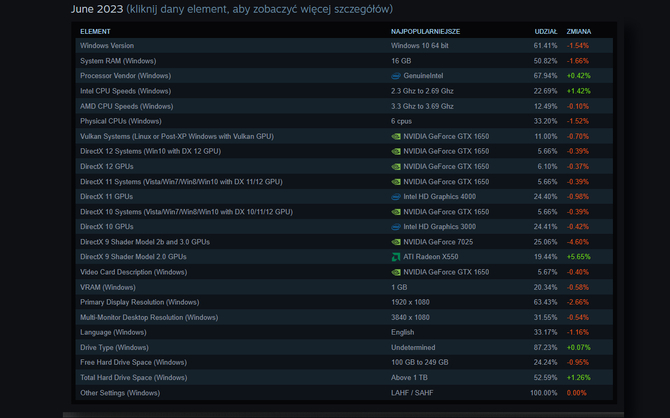The height and width of the screenshot is (418, 670).
Task: Open Drive Type (Windows) details
Action: click(x=344, y=347)
